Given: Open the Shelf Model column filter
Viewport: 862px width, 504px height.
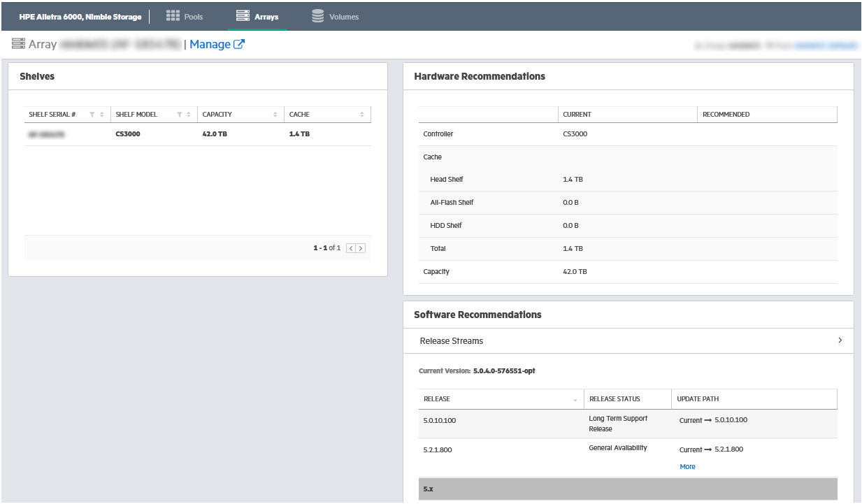Looking at the screenshot, I should 179,115.
